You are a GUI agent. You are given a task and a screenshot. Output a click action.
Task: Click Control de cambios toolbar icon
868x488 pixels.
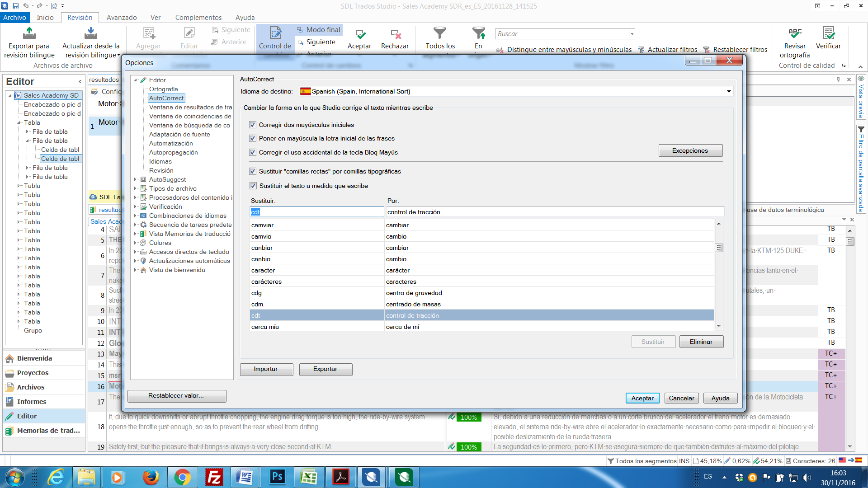tap(275, 33)
